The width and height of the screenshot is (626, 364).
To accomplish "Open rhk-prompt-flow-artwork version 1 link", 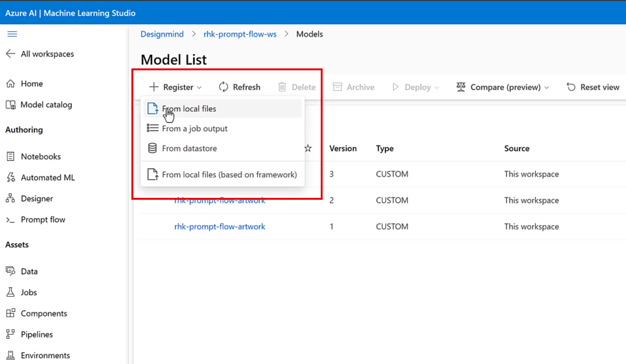I will pos(219,226).
